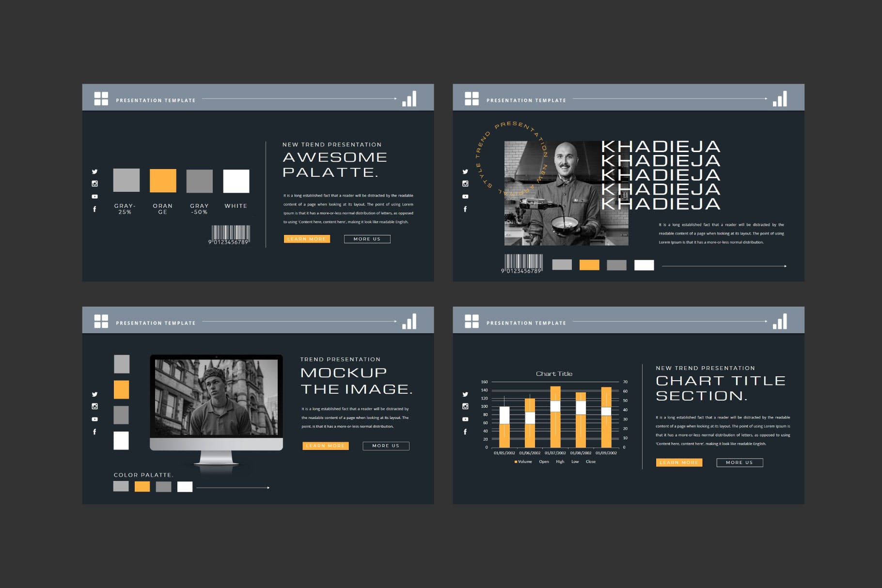Click grid logo icon on Khadieja slide header

click(x=472, y=99)
